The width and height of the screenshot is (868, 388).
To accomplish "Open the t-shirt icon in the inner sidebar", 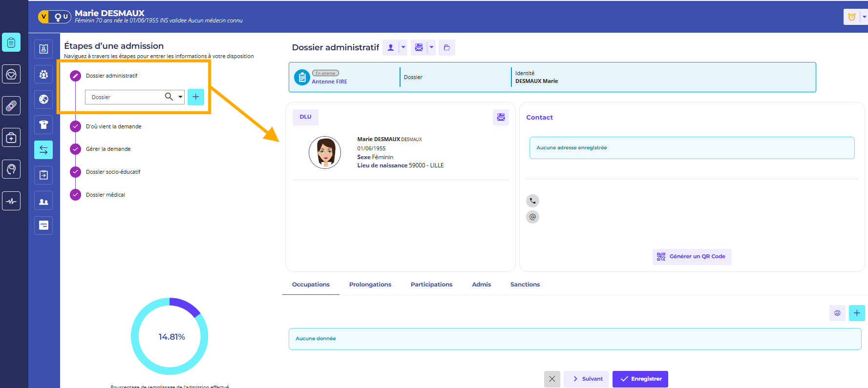I will pyautogui.click(x=43, y=125).
